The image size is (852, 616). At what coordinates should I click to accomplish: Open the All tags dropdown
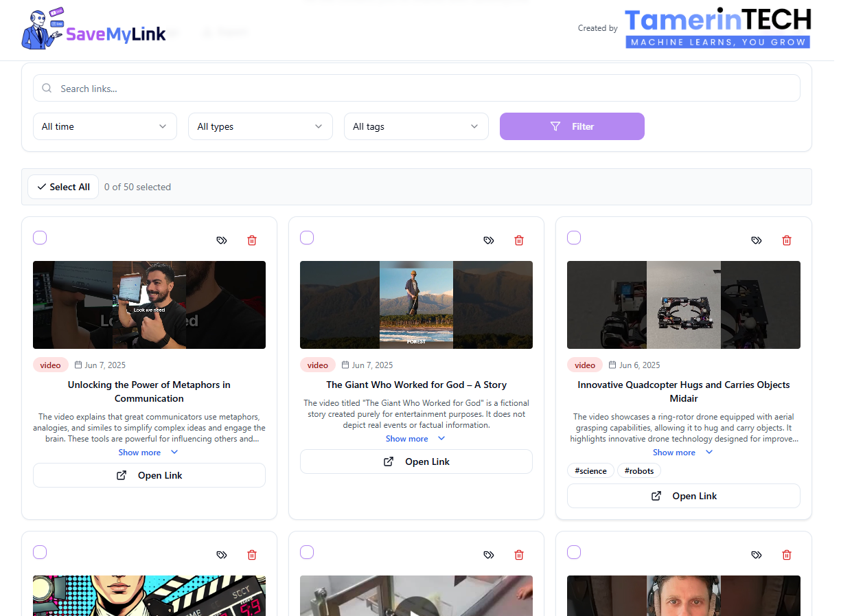click(x=416, y=126)
